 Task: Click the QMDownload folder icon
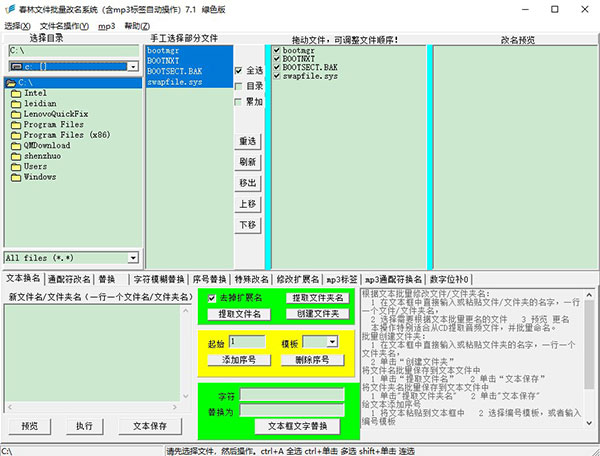(15, 145)
